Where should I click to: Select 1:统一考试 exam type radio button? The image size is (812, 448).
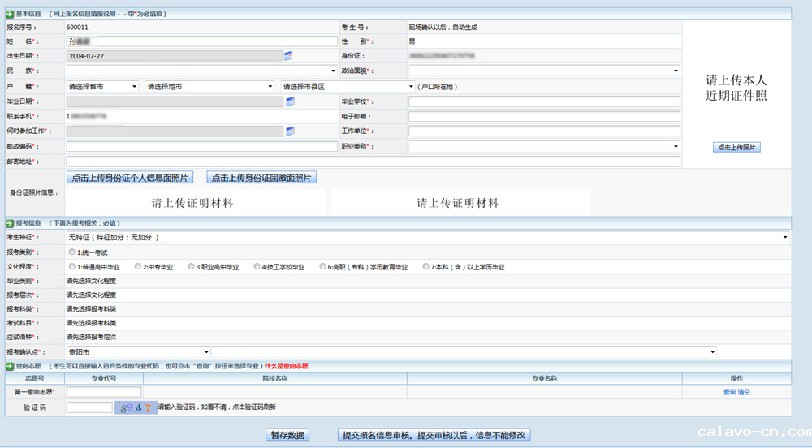(x=71, y=252)
